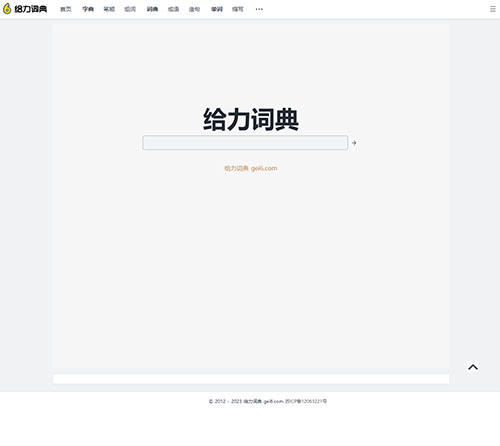The image size is (500, 446).
Task: Click the 给力词典 logo in header
Action: (25, 9)
